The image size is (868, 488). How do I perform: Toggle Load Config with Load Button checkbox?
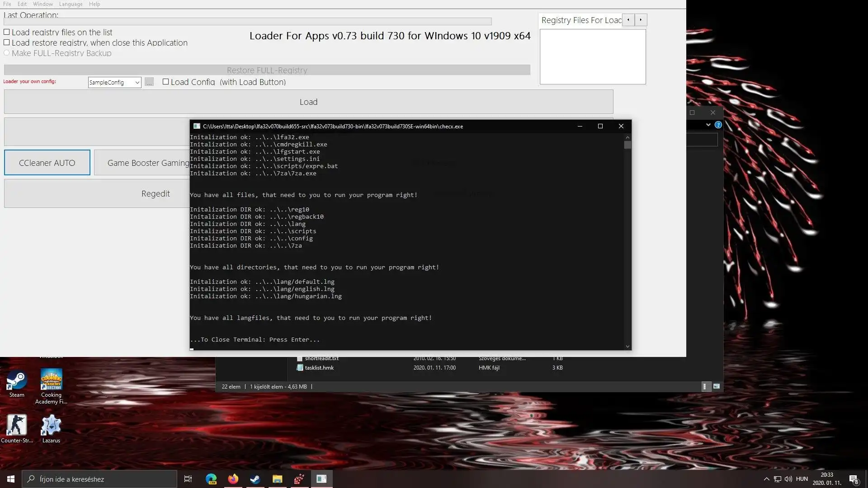[166, 82]
